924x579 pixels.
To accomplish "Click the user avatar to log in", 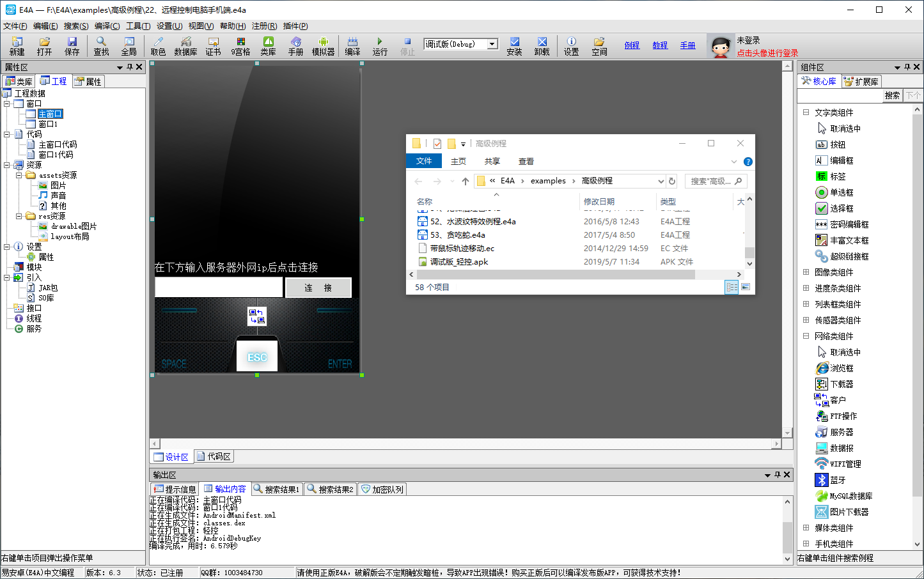I will tap(721, 47).
